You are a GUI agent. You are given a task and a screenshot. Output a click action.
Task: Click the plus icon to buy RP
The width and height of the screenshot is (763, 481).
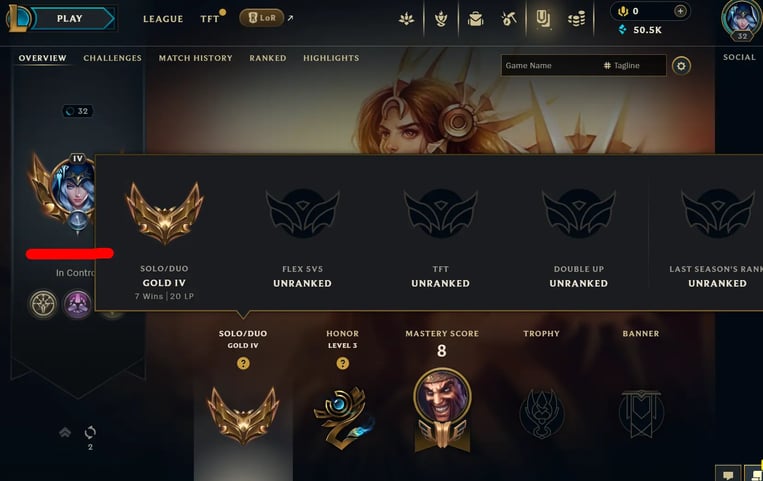[680, 11]
